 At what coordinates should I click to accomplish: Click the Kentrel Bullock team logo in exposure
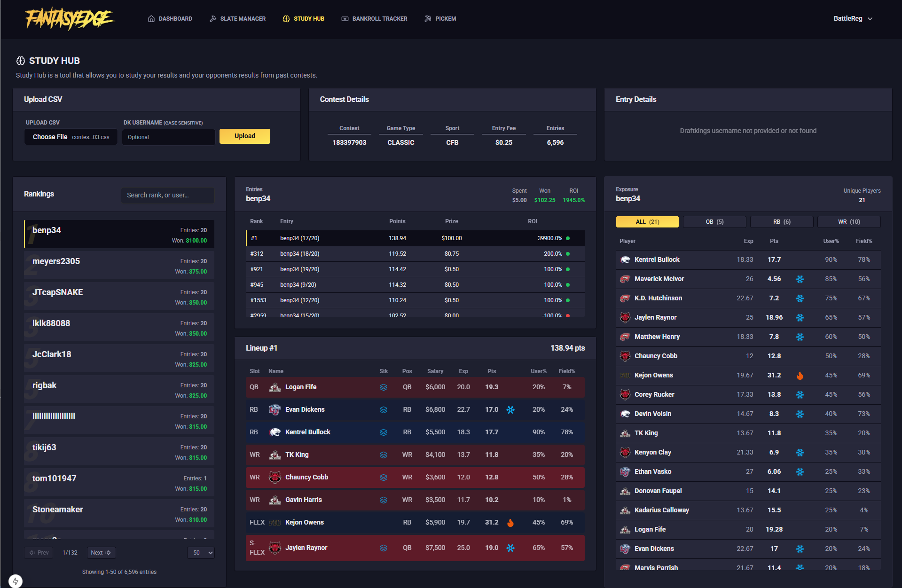tap(625, 260)
